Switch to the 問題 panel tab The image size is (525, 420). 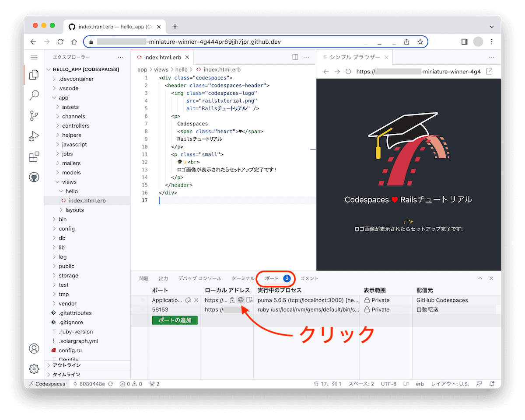point(144,278)
